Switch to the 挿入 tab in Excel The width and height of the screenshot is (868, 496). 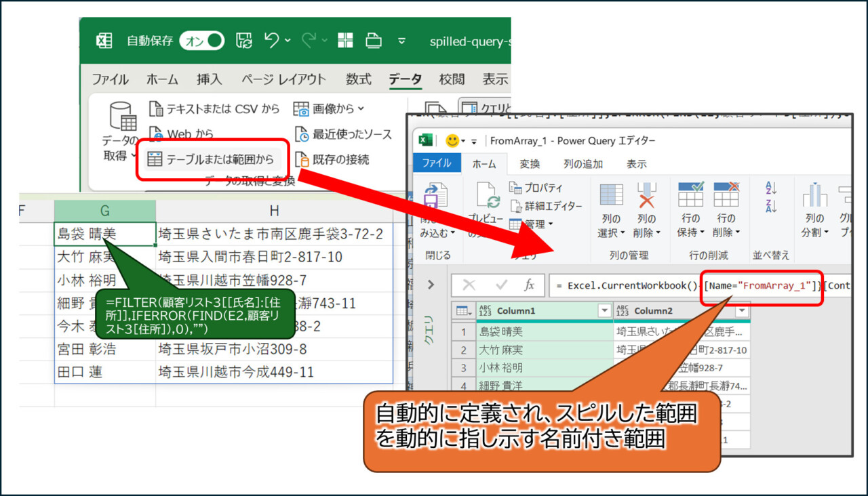click(x=209, y=79)
